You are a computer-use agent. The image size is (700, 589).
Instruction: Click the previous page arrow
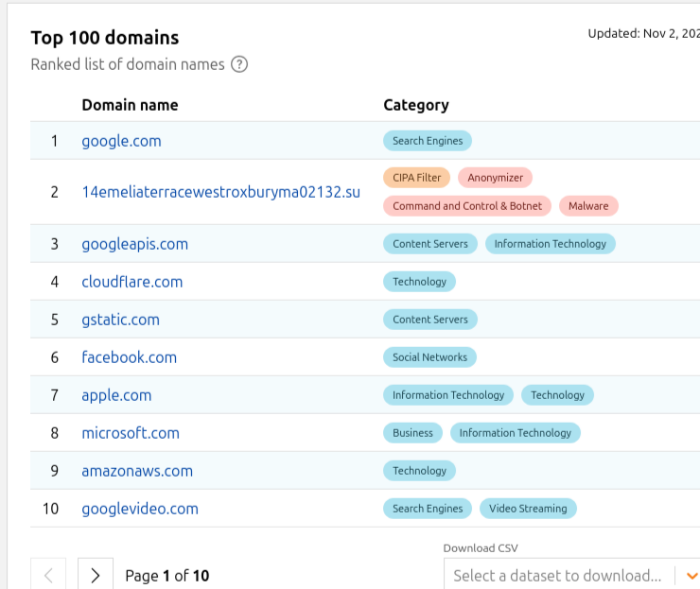(x=49, y=575)
